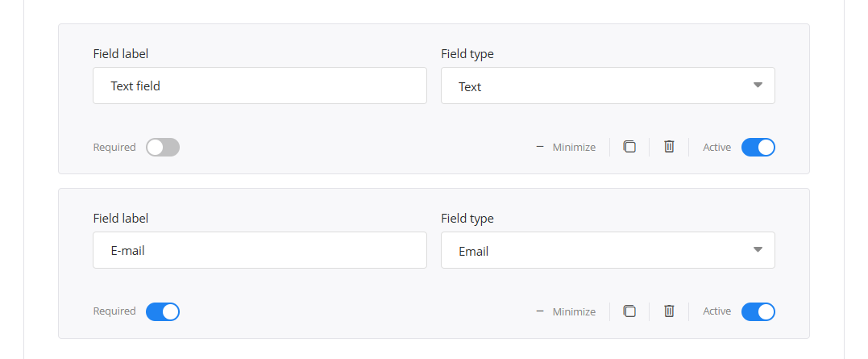Click the Field label input containing "E-mail"
Image resolution: width=868 pixels, height=359 pixels.
pyautogui.click(x=260, y=250)
